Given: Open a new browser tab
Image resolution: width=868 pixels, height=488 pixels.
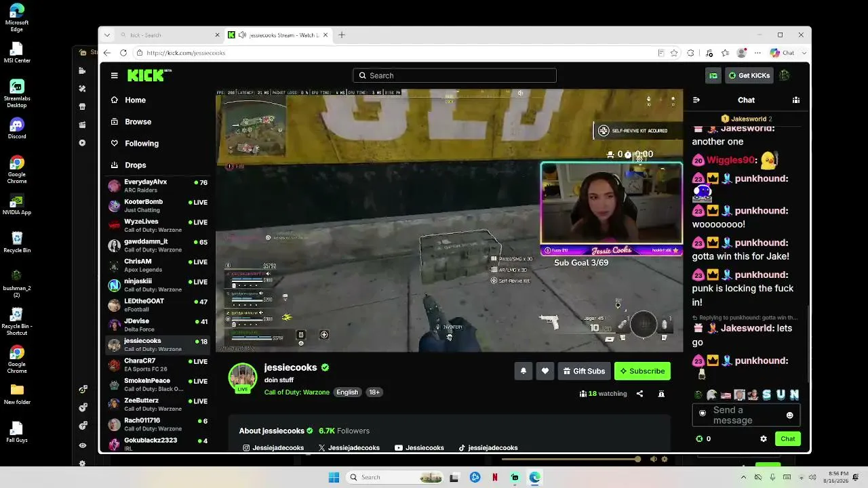Looking at the screenshot, I should (x=342, y=35).
